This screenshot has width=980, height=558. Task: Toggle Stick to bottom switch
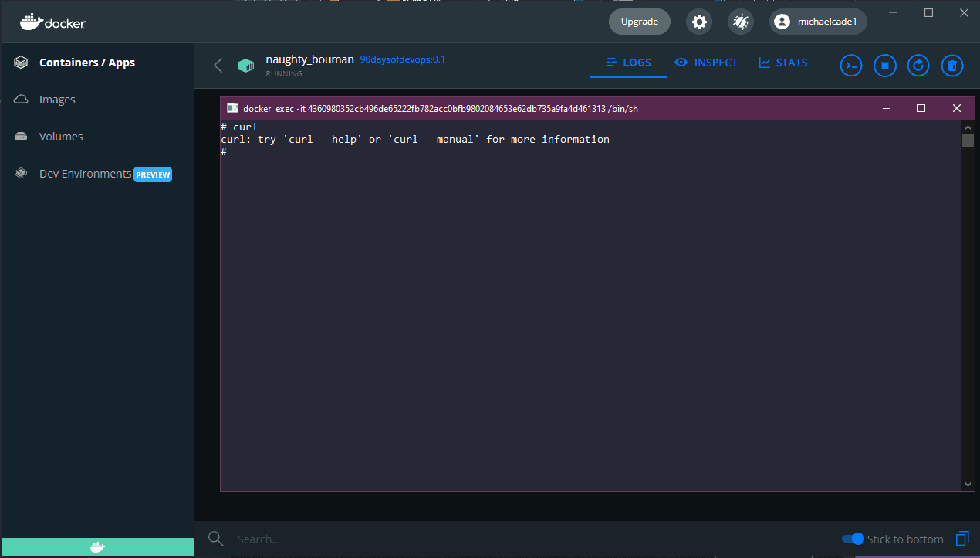pyautogui.click(x=852, y=539)
